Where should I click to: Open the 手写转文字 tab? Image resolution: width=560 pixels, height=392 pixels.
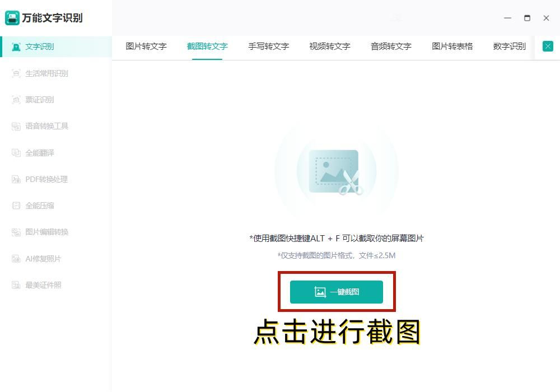[x=269, y=46]
